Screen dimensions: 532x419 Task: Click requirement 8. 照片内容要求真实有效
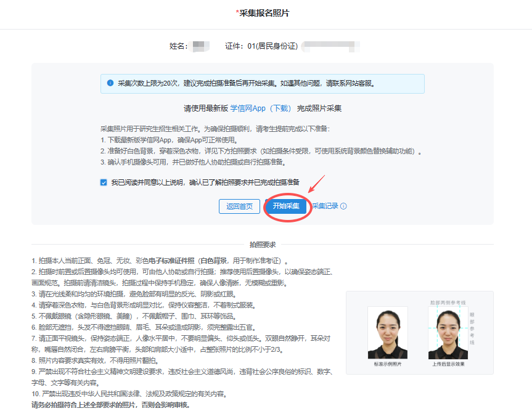pos(96,360)
